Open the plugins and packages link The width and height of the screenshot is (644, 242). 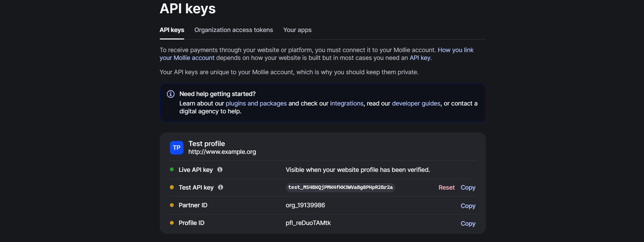[x=256, y=103]
